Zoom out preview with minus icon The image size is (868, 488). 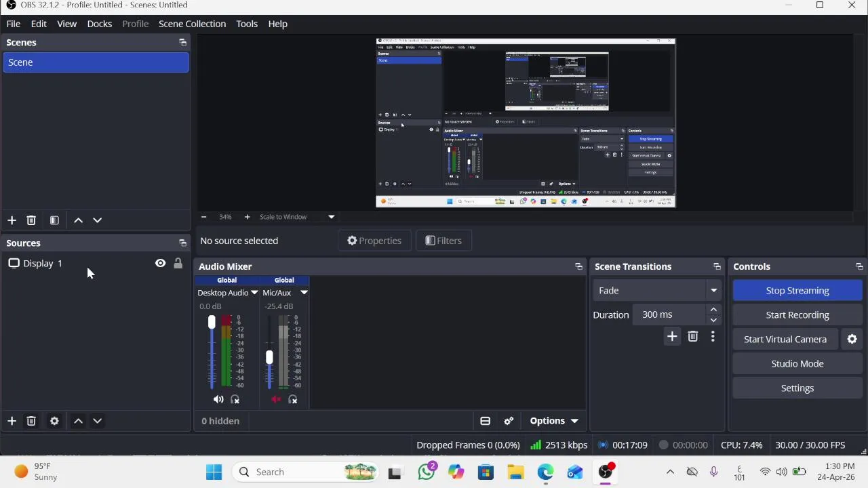[x=203, y=217]
